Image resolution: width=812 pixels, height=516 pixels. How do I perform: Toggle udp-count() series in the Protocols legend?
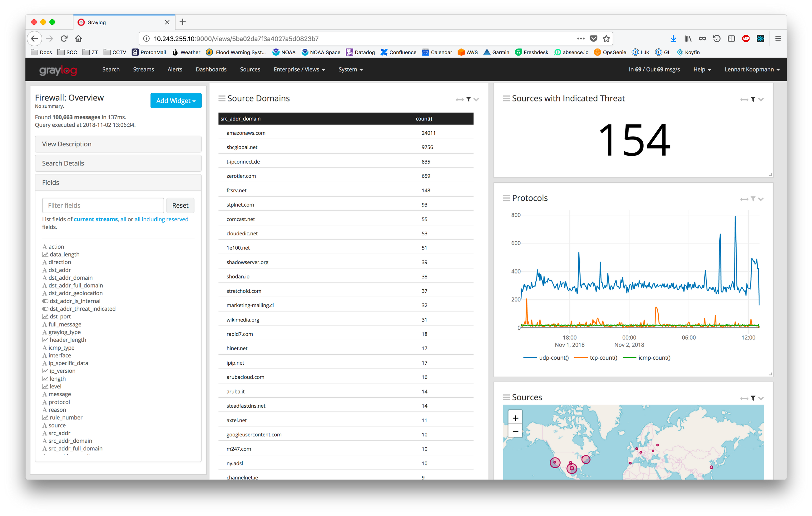coord(553,358)
